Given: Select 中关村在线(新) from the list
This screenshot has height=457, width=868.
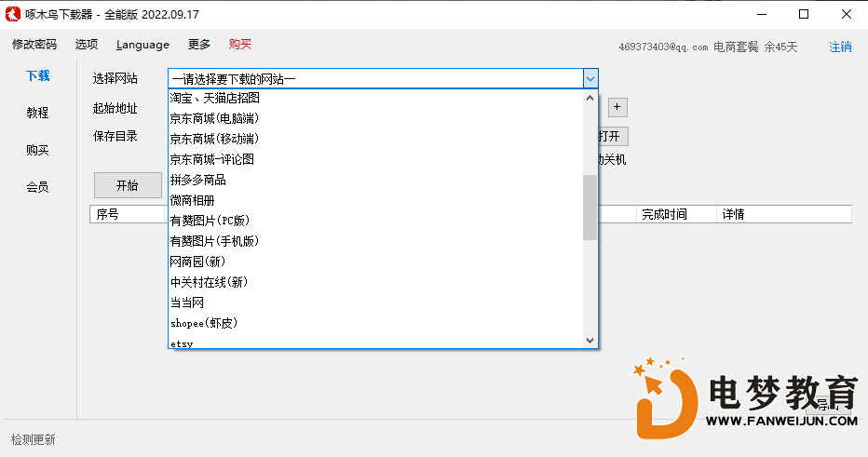Looking at the screenshot, I should (375, 282).
